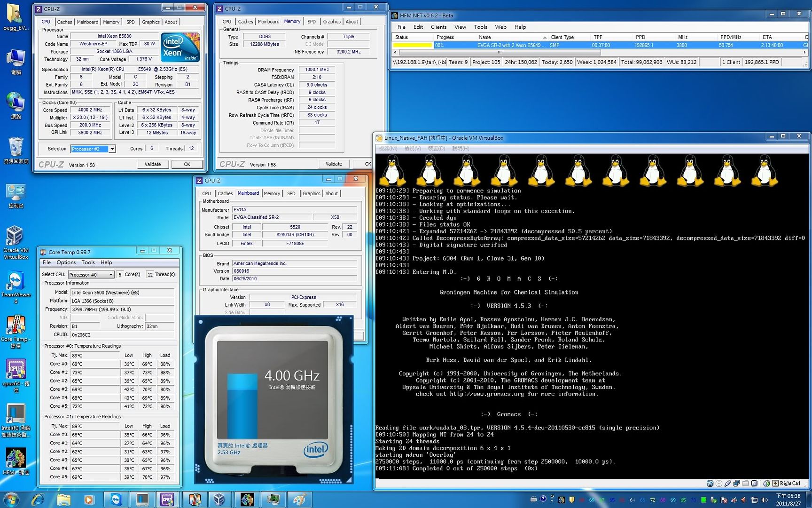
Task: Open 裝置(D) Devices menu in VirtualBox
Action: [x=436, y=148]
